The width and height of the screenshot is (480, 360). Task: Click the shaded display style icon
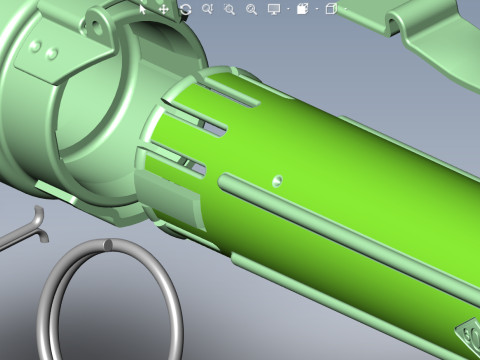302,9
